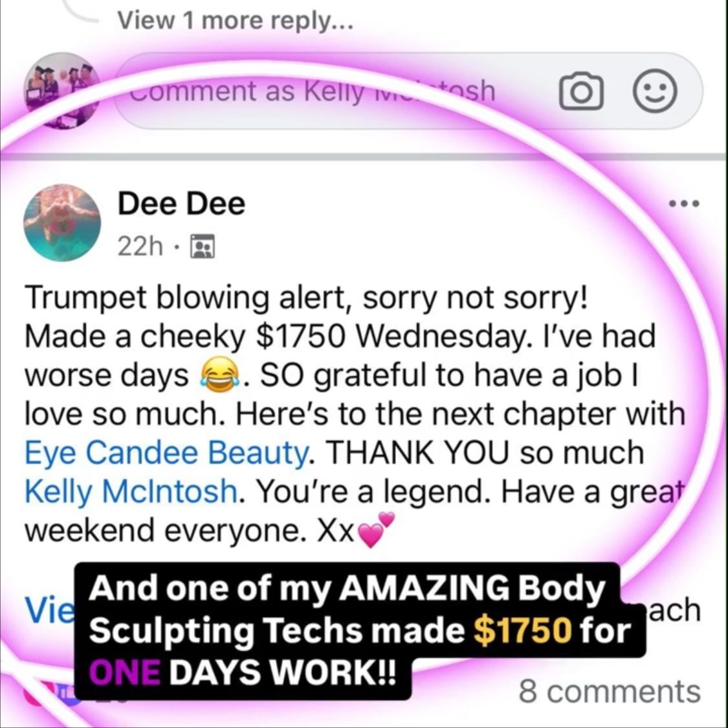Image resolution: width=728 pixels, height=728 pixels.
Task: Open the emoji smiley picker
Action: pos(655,91)
